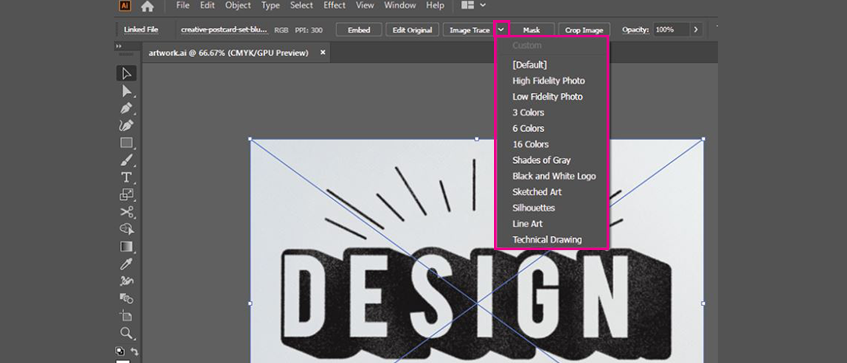The image size is (847, 363).
Task: Select the Eyedropper tool
Action: click(126, 264)
